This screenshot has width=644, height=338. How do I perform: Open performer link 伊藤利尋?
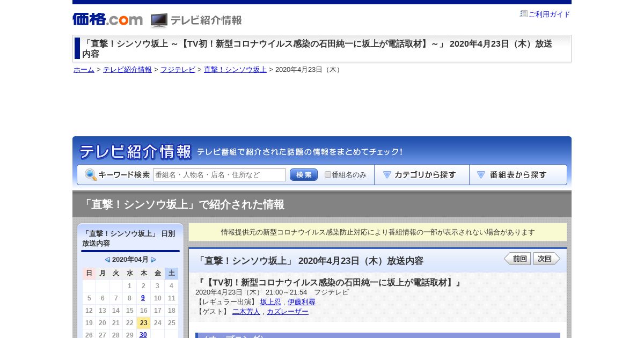point(302,302)
